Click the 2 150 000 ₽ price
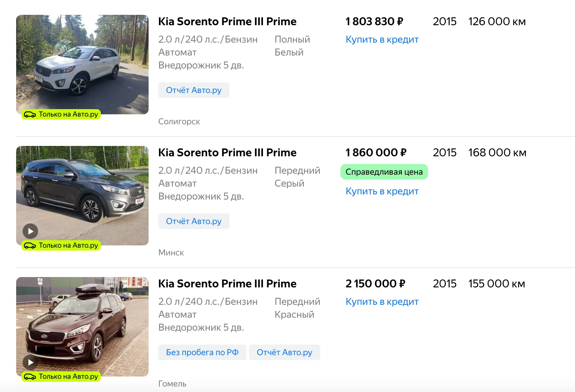575x392 pixels. [375, 284]
